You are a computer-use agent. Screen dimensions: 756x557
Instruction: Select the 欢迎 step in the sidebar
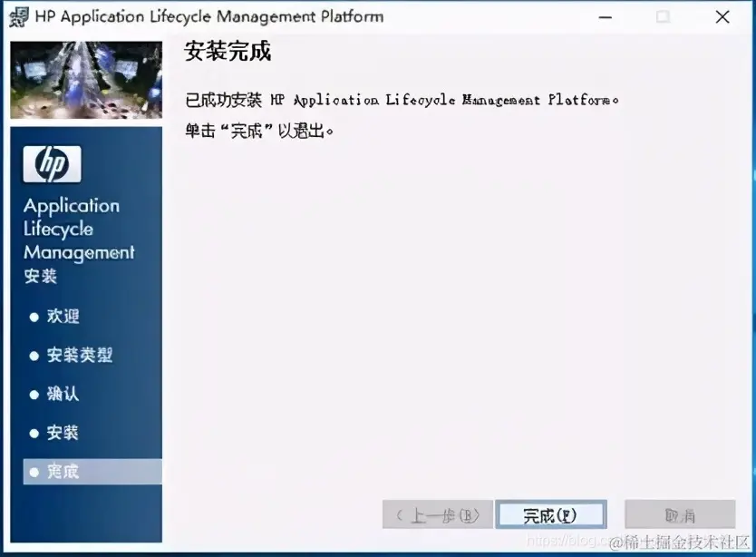[x=62, y=317]
